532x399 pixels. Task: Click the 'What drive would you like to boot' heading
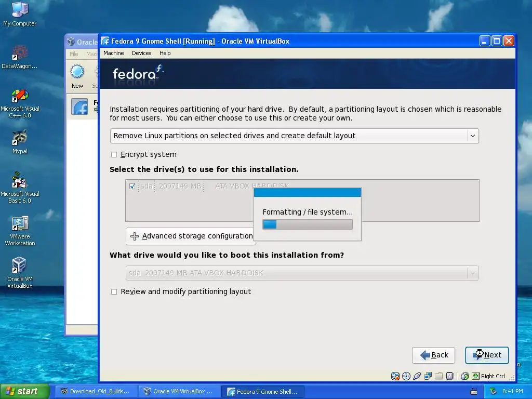(x=227, y=255)
